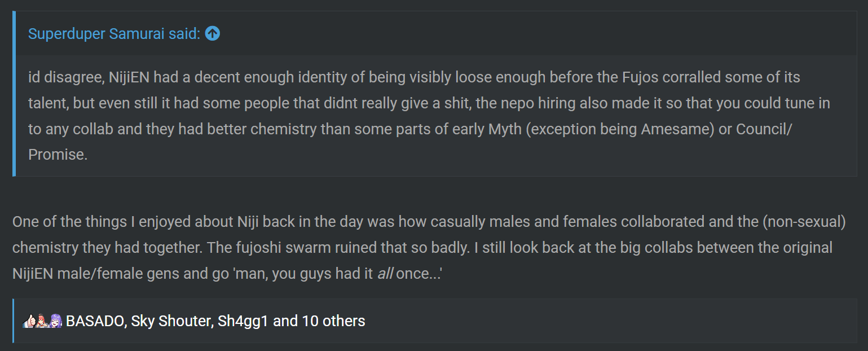Click the empty area of reactions bar
This screenshot has width=868, height=351.
[x=609, y=321]
